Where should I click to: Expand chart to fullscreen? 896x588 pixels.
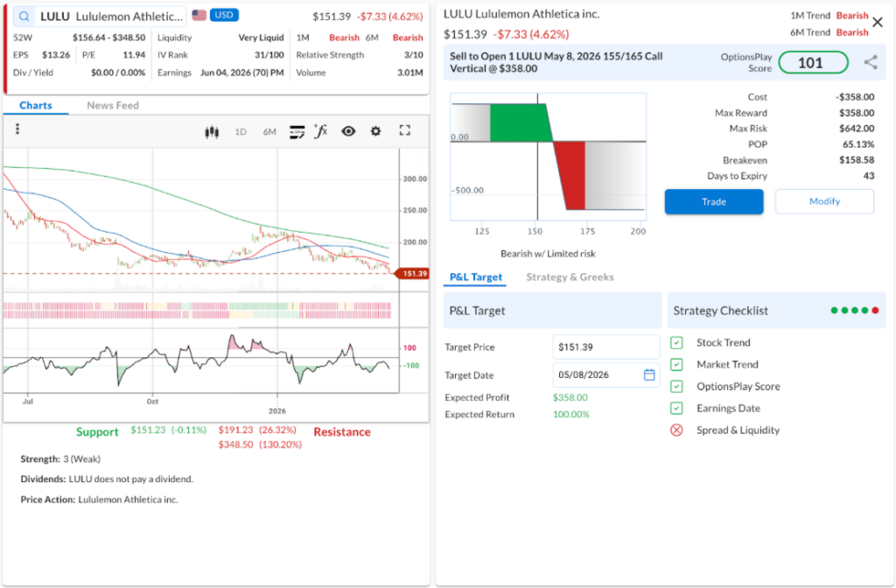[x=404, y=130]
